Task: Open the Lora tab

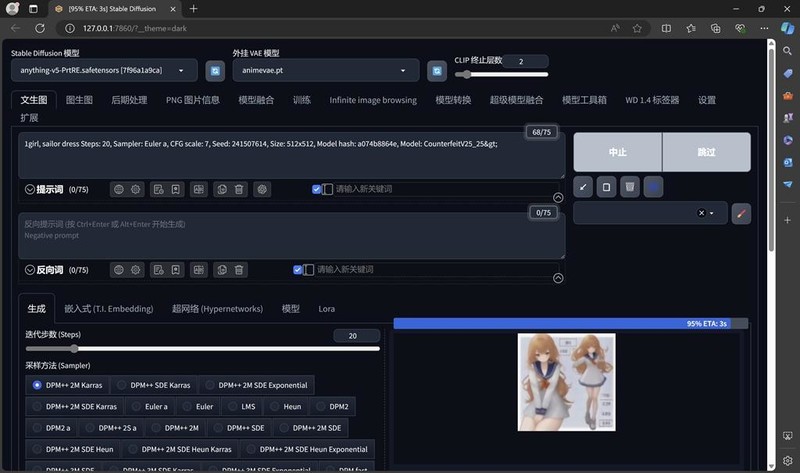Action: click(x=327, y=309)
